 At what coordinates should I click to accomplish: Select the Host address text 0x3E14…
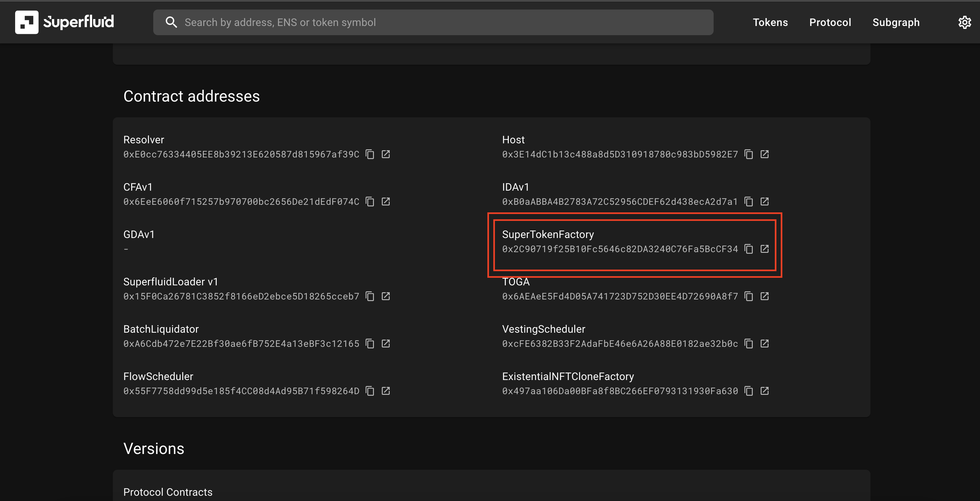coord(620,154)
